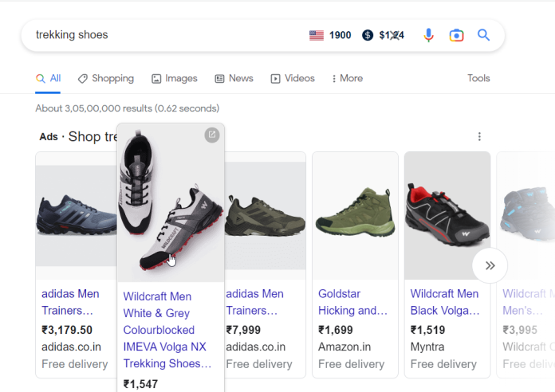
Task: Switch to the Shopping tab
Action: click(106, 79)
